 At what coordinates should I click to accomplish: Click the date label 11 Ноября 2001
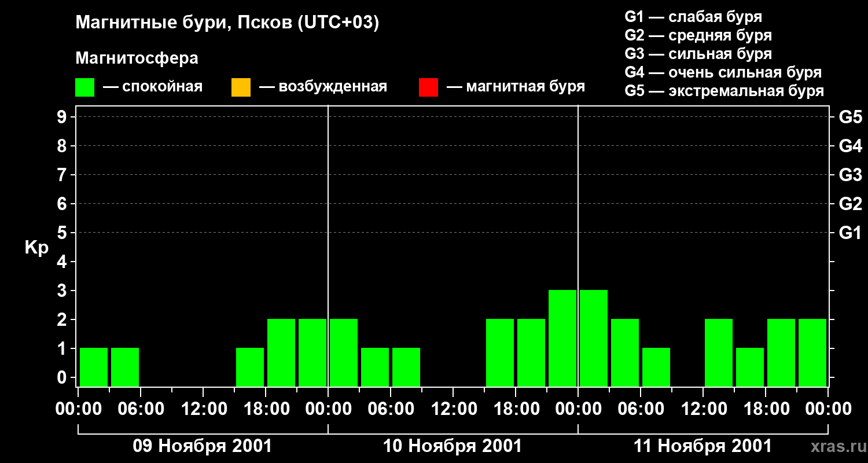[703, 446]
